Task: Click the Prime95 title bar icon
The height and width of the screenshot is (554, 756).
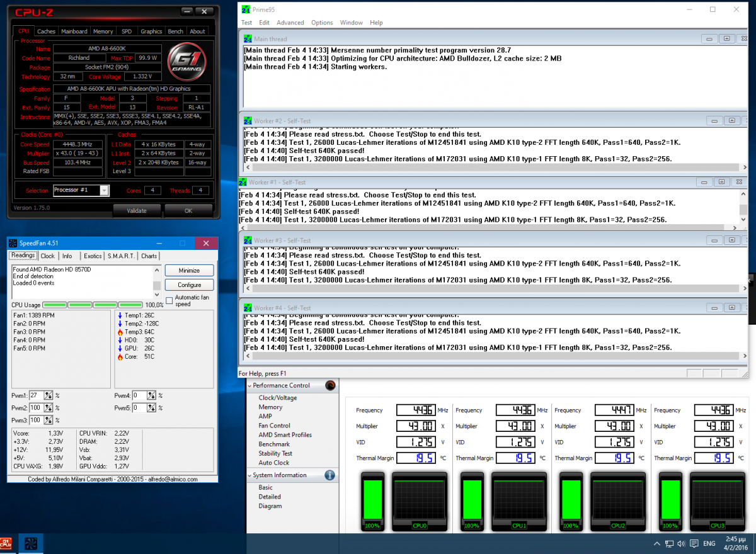Action: pyautogui.click(x=247, y=9)
